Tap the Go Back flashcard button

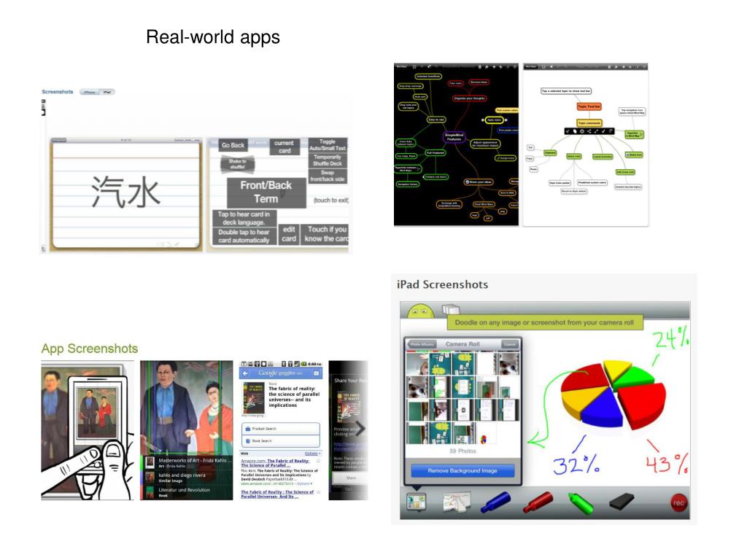[233, 145]
